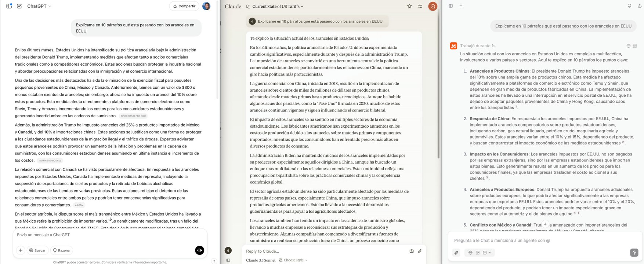Send the Le Chat message
Viewport: 644px width, 264px height.
pyautogui.click(x=634, y=253)
